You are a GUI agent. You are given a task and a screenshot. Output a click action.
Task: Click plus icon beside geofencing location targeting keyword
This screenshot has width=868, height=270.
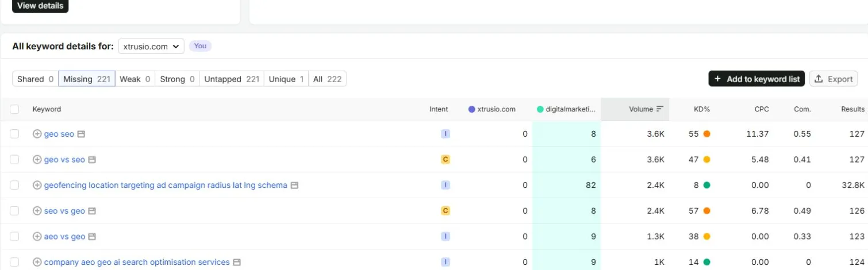pyautogui.click(x=37, y=186)
